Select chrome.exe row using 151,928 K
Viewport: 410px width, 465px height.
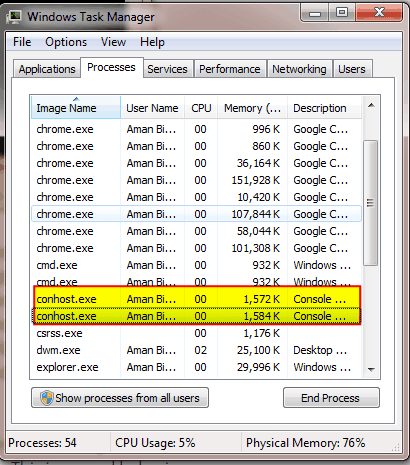[196, 180]
